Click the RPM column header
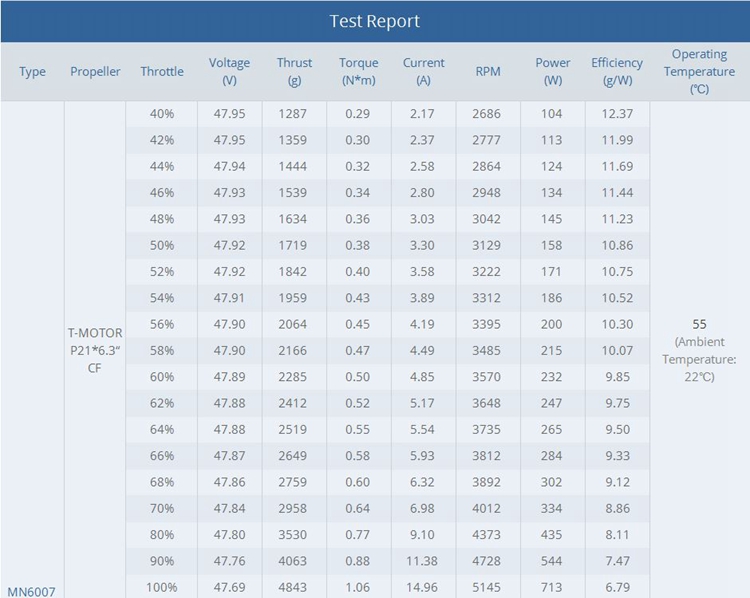Viewport: 750px width, 598px height. 488,72
